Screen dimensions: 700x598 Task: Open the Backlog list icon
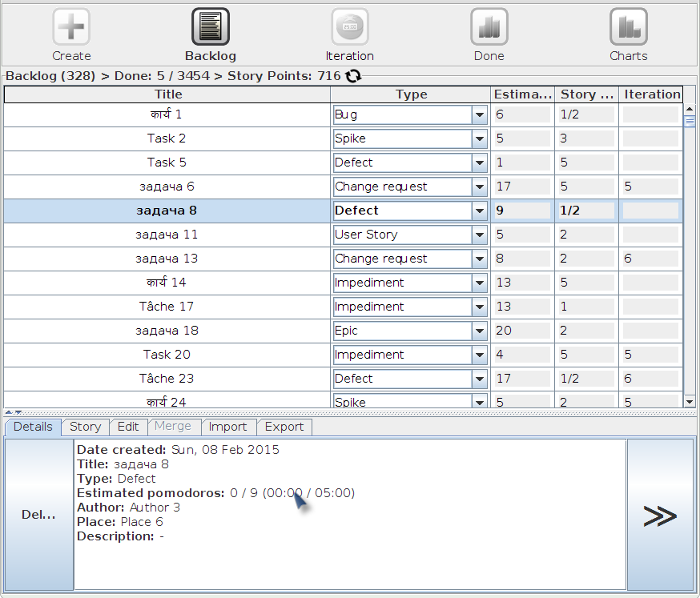pos(211,26)
